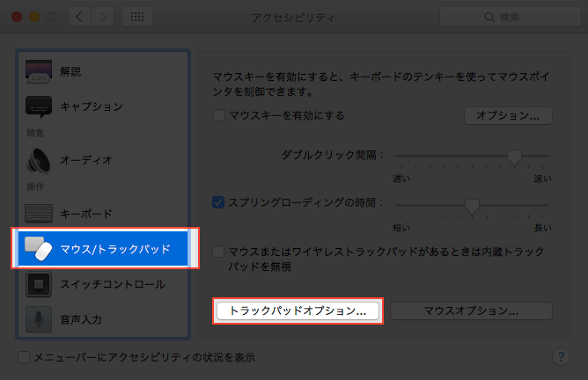Image resolution: width=588 pixels, height=380 pixels.
Task: Enable マウスキーを有効にする checkbox
Action: point(219,115)
